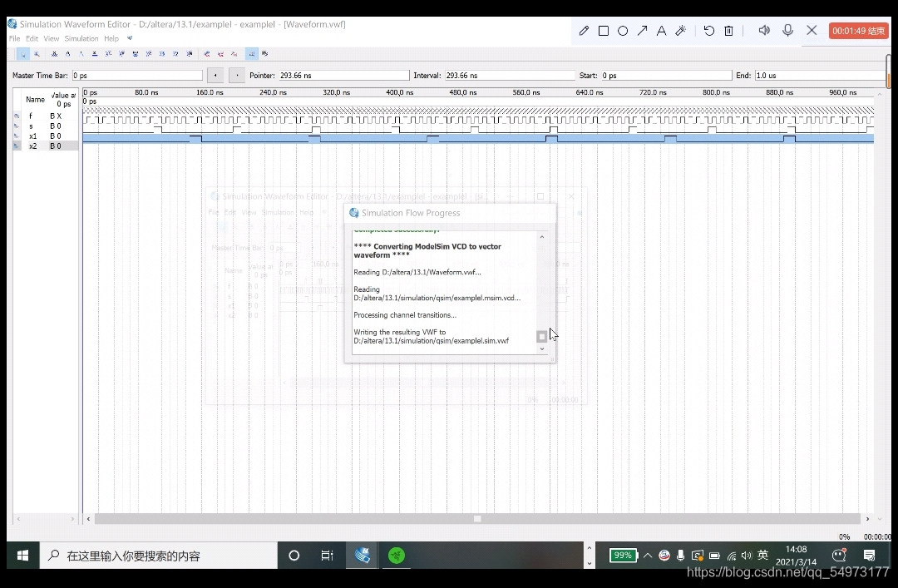Toggle Snap to Transition
The image size is (898, 588).
tap(264, 54)
